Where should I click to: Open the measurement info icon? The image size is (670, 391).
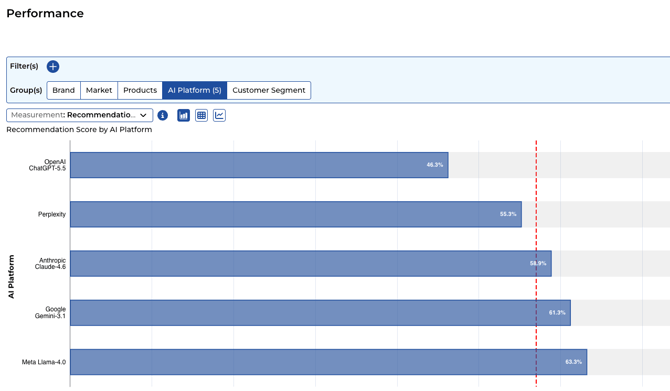coord(163,115)
